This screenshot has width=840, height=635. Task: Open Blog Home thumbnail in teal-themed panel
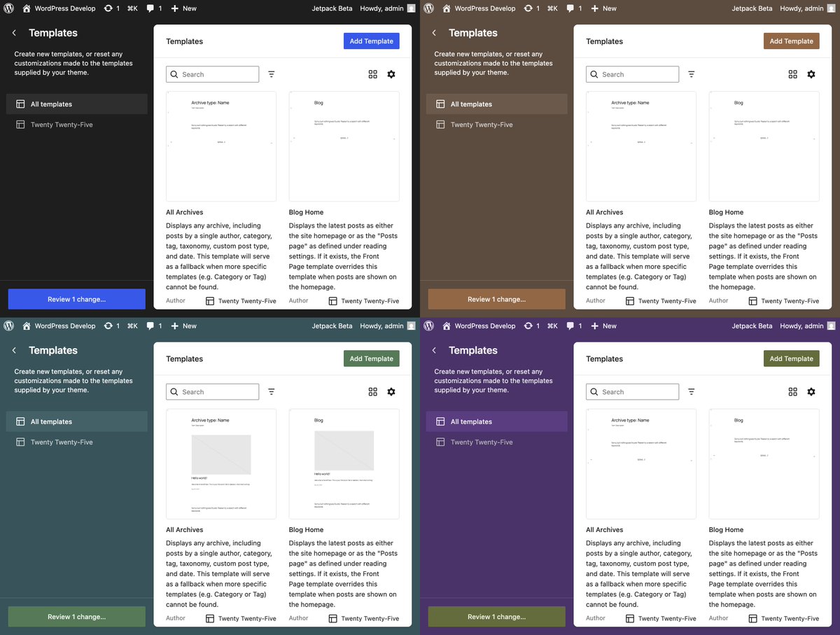344,464
